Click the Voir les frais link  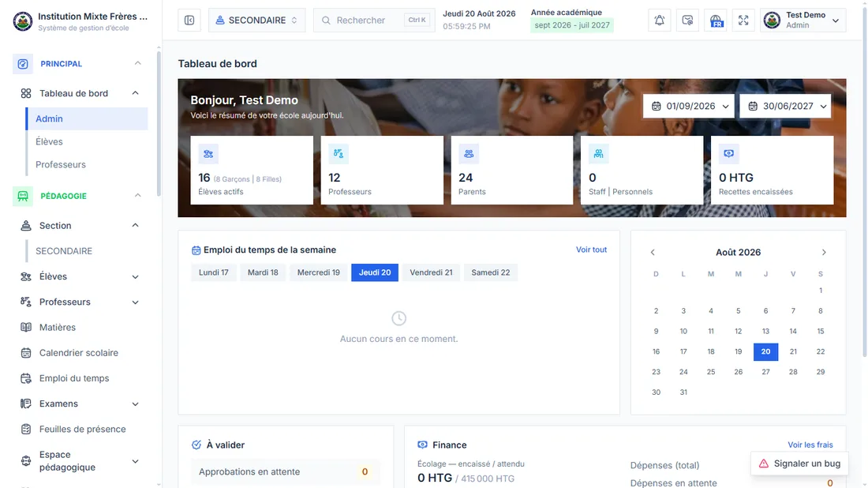click(x=810, y=445)
